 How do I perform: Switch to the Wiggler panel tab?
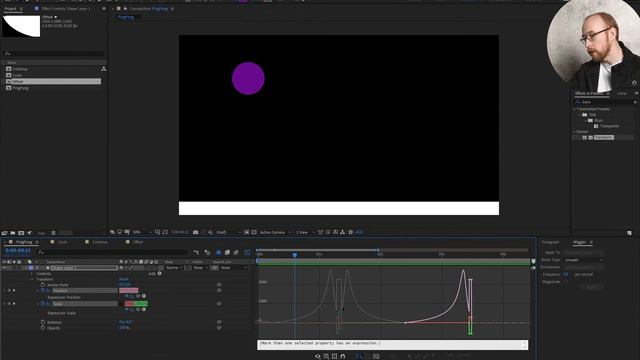[579, 242]
